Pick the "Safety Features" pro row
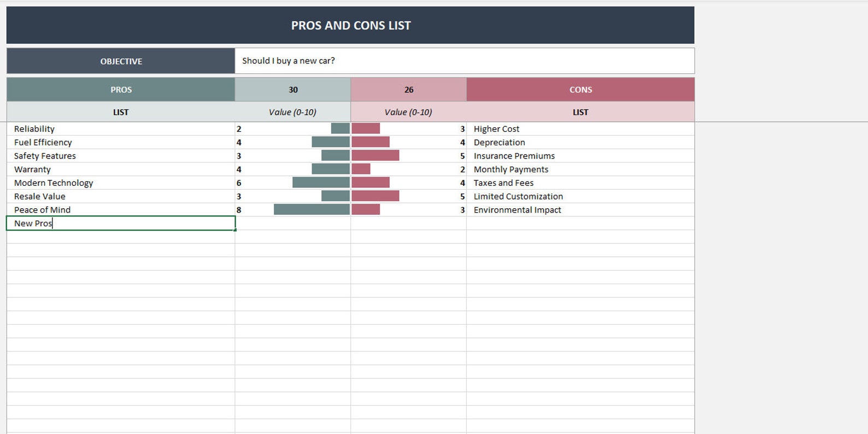 121,156
